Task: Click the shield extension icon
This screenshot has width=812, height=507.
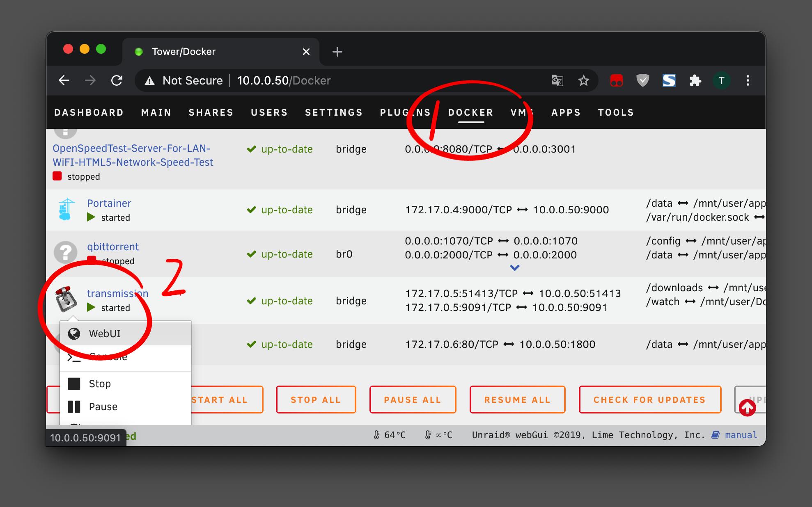Action: [642, 80]
